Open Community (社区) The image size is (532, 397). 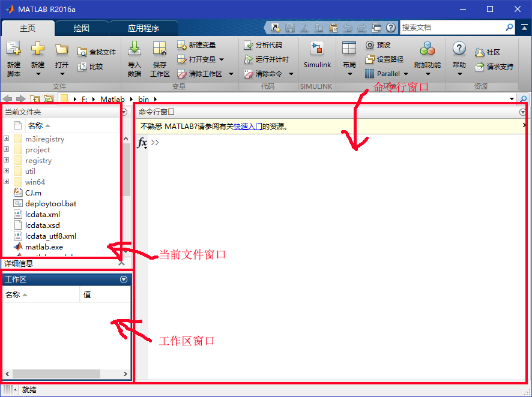(x=488, y=52)
